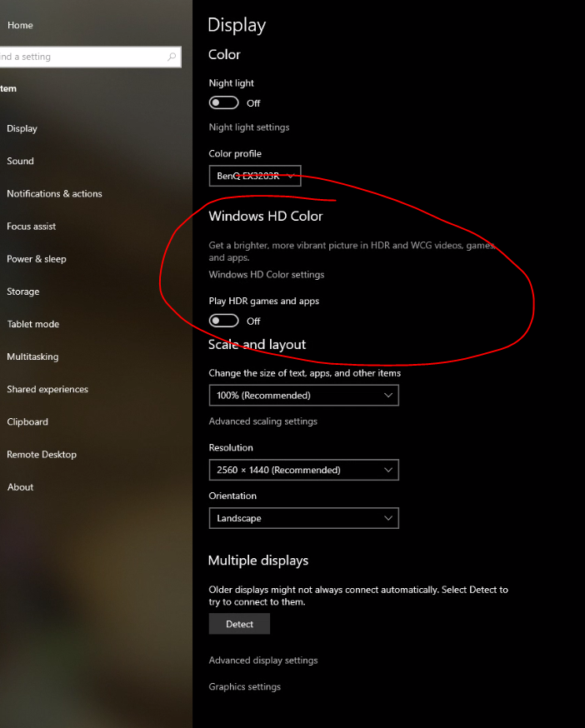Enable Play HDR games and apps switch
This screenshot has width=585, height=728.
(x=223, y=321)
